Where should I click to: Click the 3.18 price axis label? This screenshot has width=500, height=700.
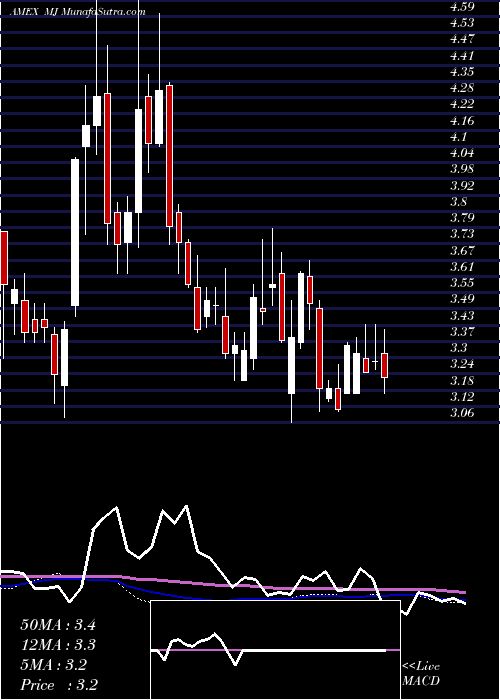tap(462, 380)
